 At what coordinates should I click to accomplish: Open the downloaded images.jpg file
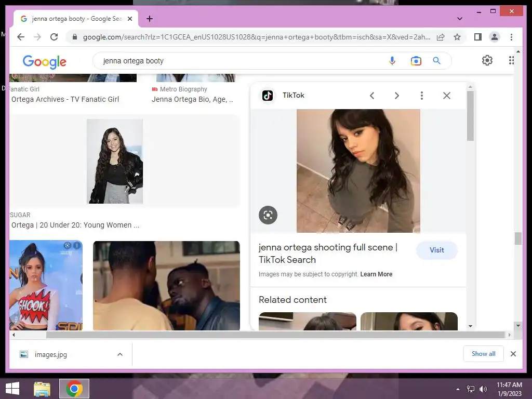pyautogui.click(x=50, y=354)
